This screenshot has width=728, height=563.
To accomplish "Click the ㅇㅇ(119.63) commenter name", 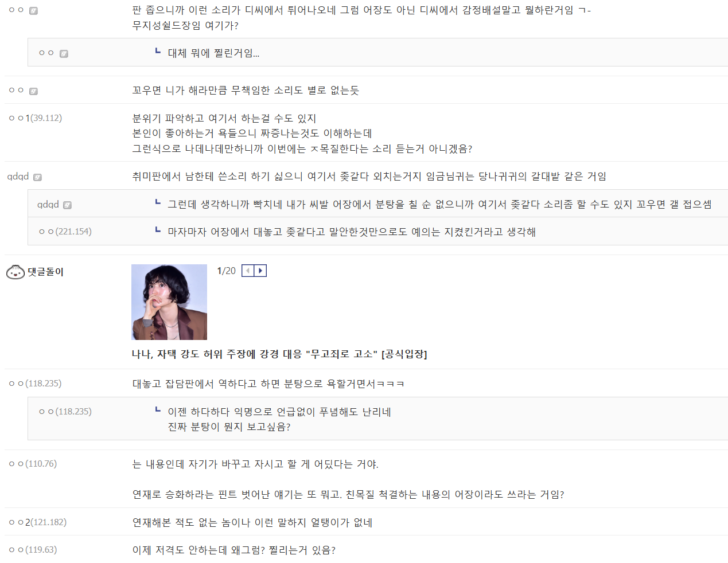I will click(33, 550).
